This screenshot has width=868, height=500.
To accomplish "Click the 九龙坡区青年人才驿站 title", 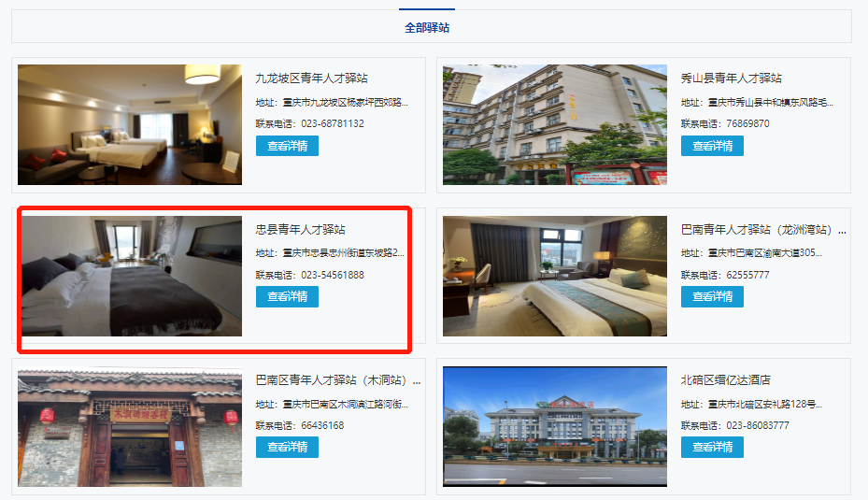I will (312, 79).
